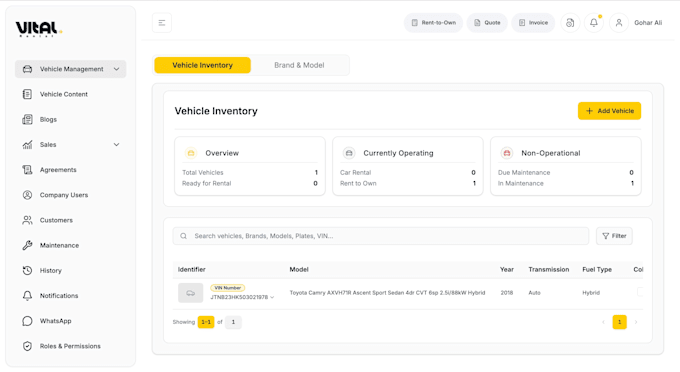This screenshot has width=680, height=372.
Task: Click the Car Rental stat label
Action: point(356,172)
